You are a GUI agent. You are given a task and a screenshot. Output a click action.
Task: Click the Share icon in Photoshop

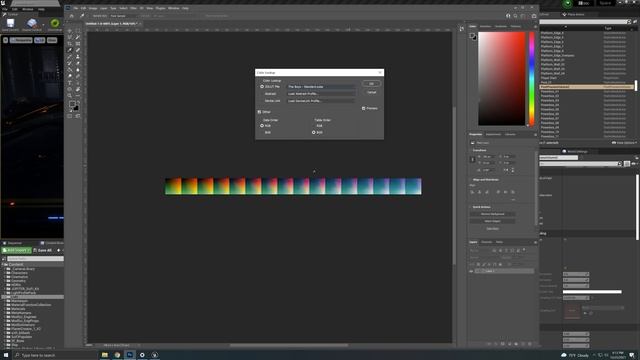point(534,16)
